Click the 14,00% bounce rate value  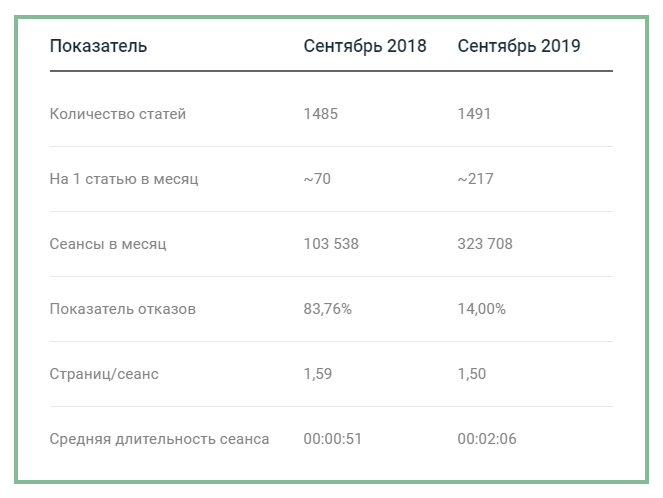pos(481,309)
